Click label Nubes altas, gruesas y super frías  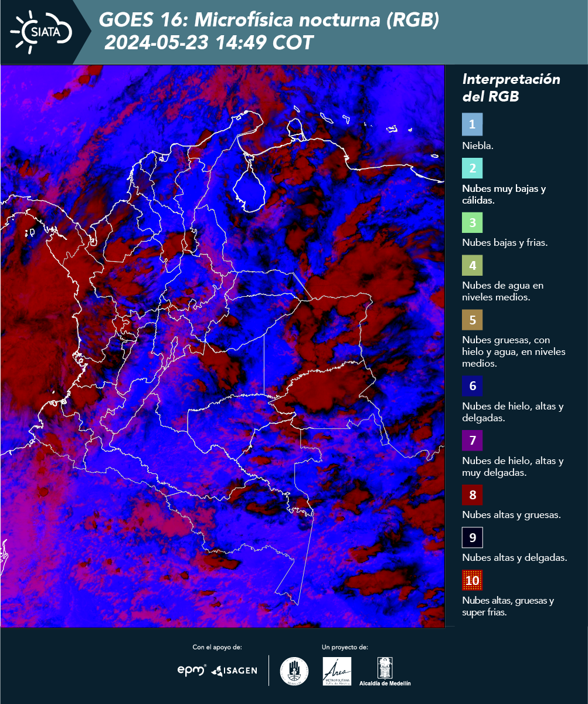[x=508, y=607]
